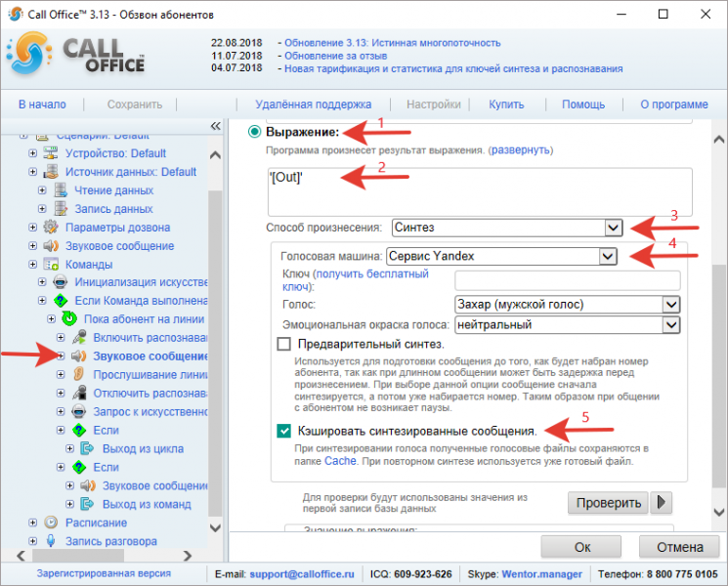The height and width of the screenshot is (586, 728).
Task: Click the Инициализация искусственного robot icon
Action: coord(61,281)
